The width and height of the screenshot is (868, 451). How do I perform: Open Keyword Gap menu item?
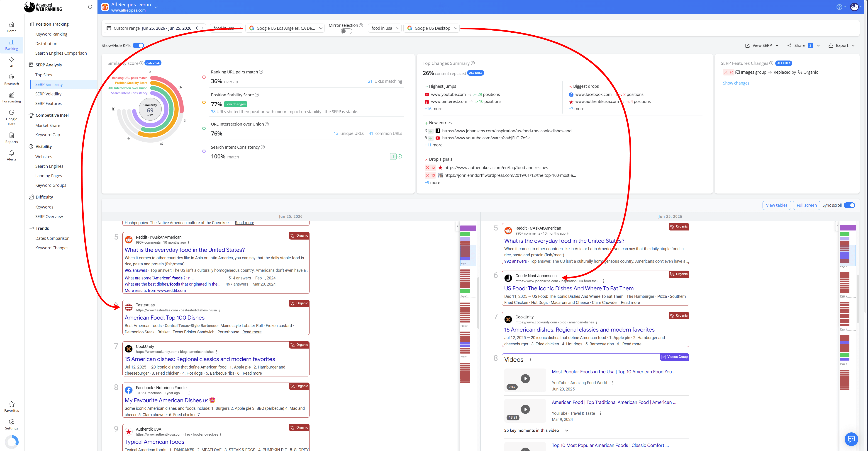click(48, 135)
